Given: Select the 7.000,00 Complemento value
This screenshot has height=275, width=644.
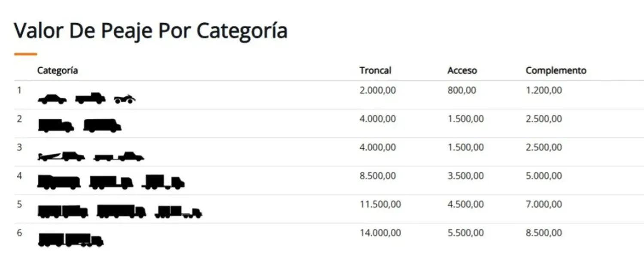Looking at the screenshot, I should pos(544,205).
